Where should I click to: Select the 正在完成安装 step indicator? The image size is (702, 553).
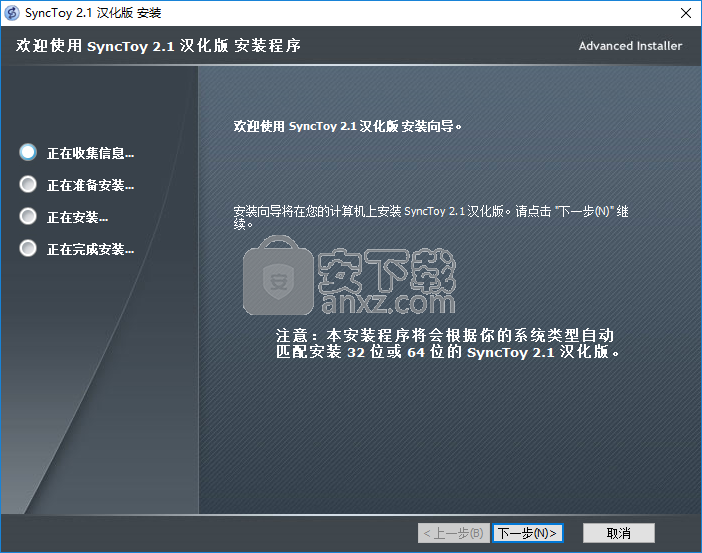pos(28,248)
